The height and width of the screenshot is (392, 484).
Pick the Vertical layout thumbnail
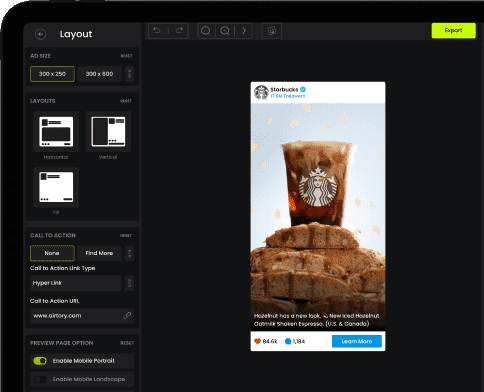108,131
